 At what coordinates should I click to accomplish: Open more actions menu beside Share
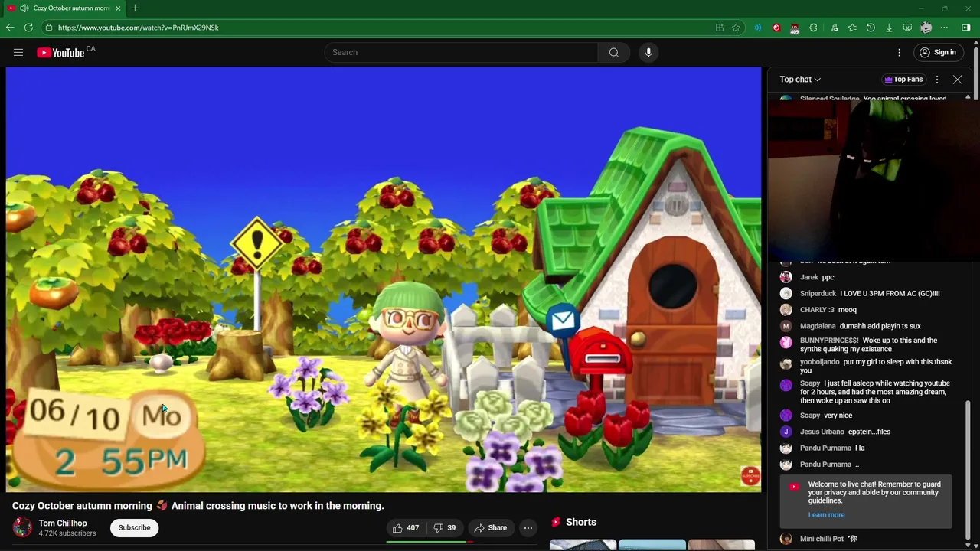pos(528,527)
